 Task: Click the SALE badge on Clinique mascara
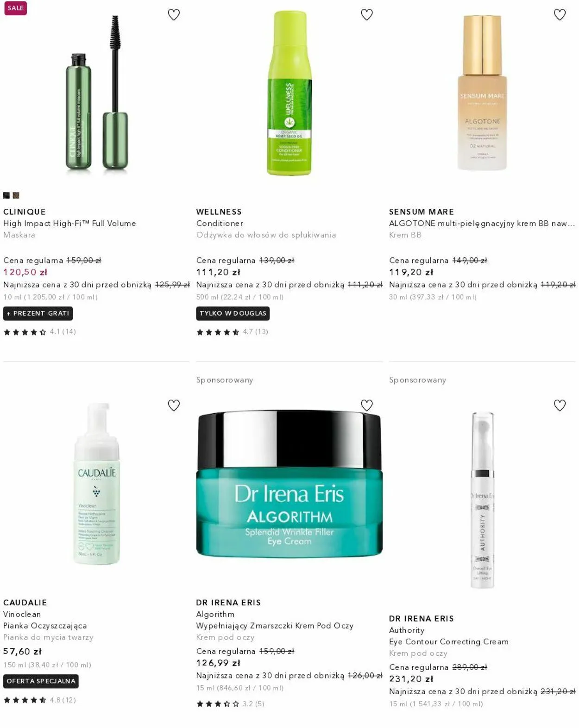click(x=15, y=8)
